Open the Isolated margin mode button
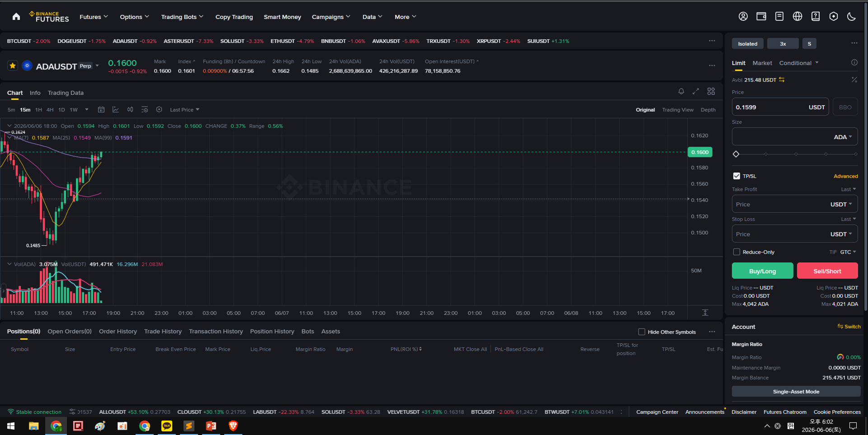868x435 pixels. coord(747,43)
